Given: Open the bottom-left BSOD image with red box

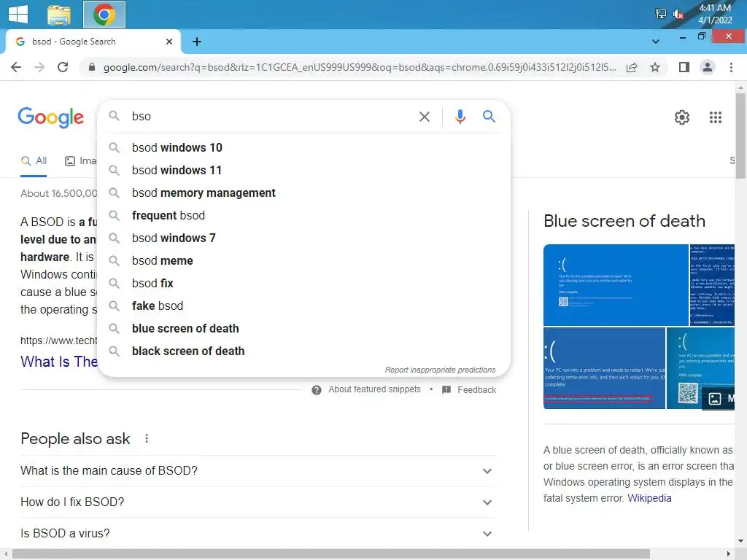Looking at the screenshot, I should tap(604, 368).
